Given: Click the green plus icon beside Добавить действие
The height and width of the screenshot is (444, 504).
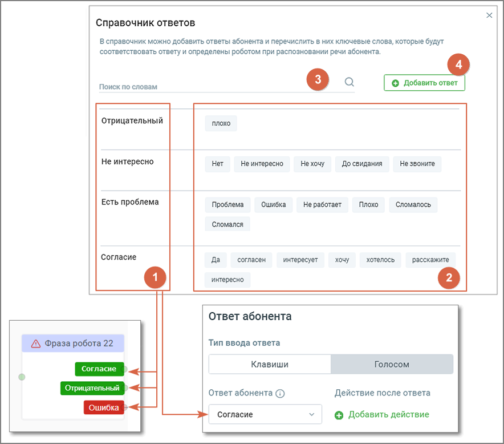Looking at the screenshot, I should 339,415.
